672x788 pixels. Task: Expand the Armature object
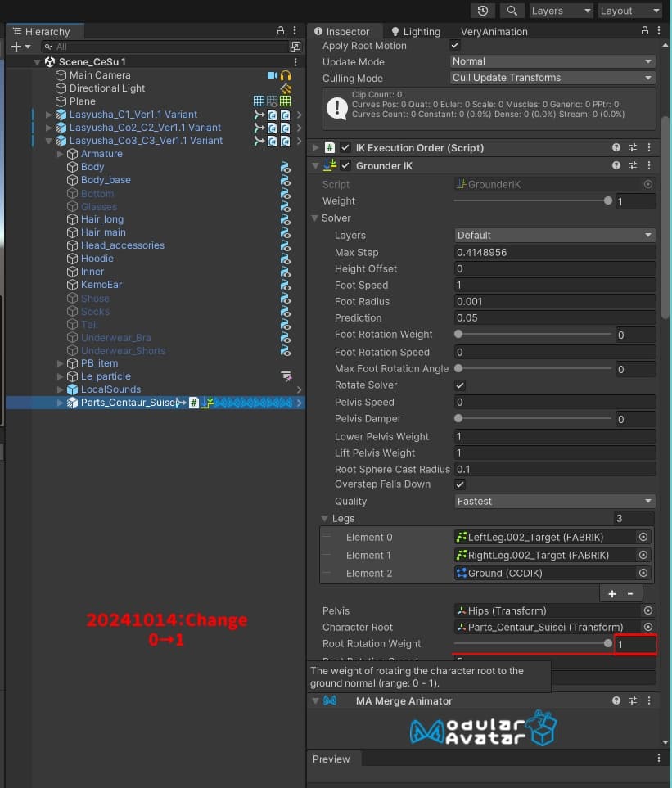61,154
